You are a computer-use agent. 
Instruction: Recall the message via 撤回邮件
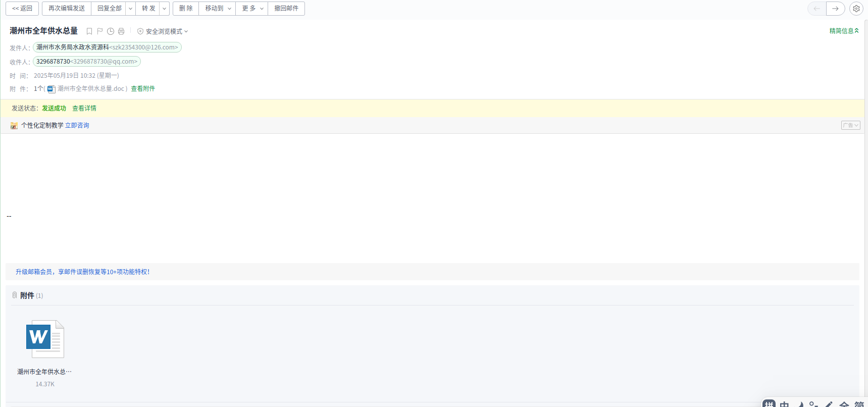pos(286,9)
